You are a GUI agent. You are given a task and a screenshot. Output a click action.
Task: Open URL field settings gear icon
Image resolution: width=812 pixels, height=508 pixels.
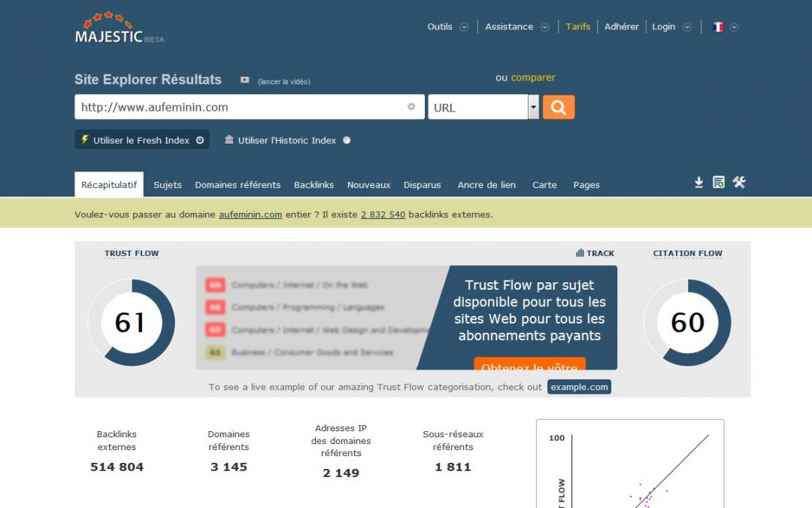pyautogui.click(x=411, y=106)
